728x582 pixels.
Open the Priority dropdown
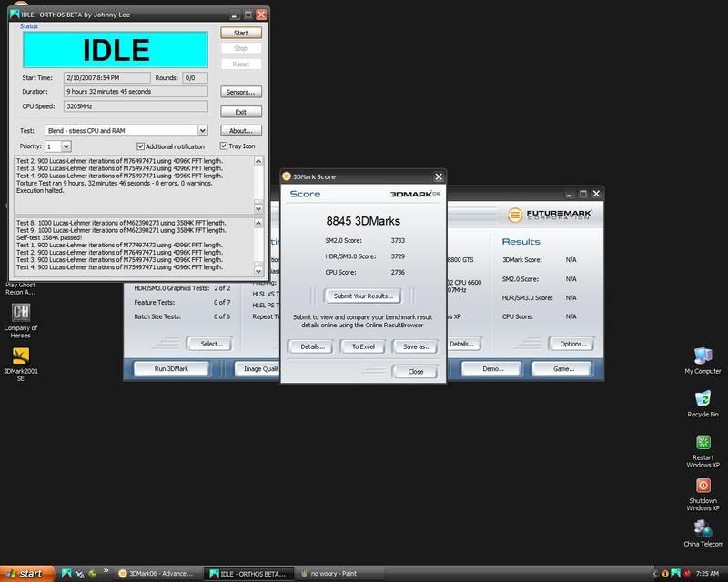pyautogui.click(x=66, y=146)
